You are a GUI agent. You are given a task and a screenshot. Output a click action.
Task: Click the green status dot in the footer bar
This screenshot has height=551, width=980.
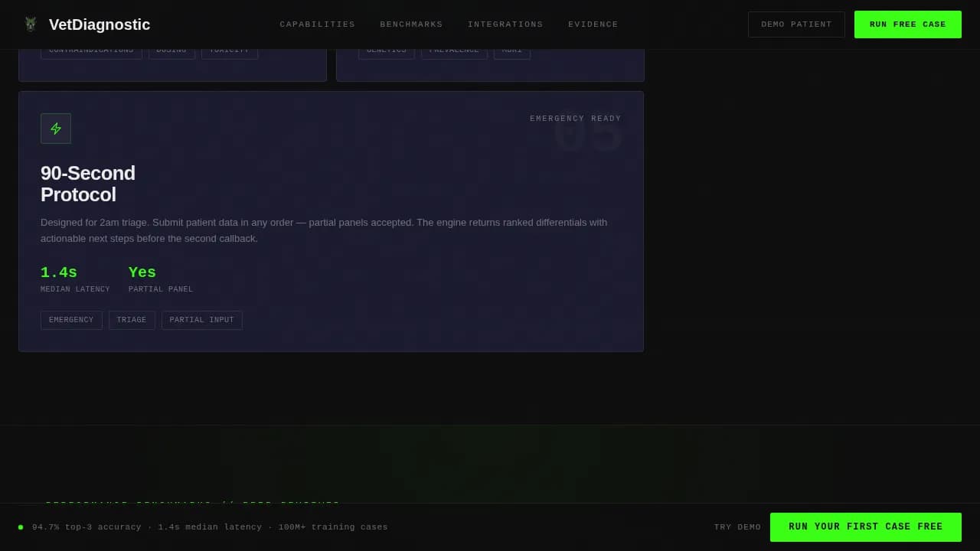click(21, 527)
